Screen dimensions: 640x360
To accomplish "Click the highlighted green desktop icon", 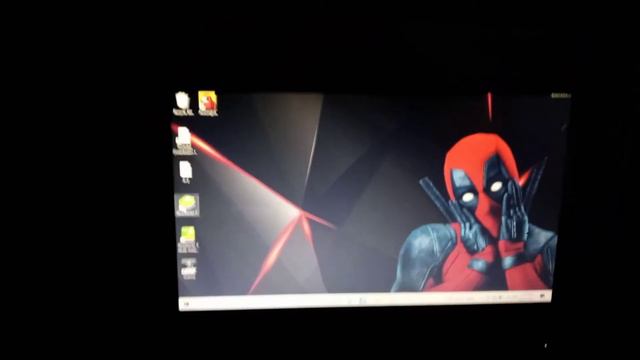I will 187,205.
